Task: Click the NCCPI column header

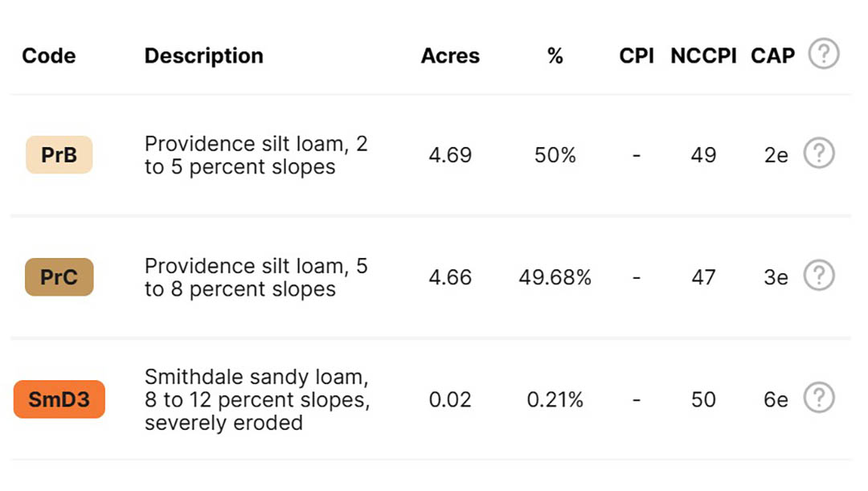Action: pos(703,56)
